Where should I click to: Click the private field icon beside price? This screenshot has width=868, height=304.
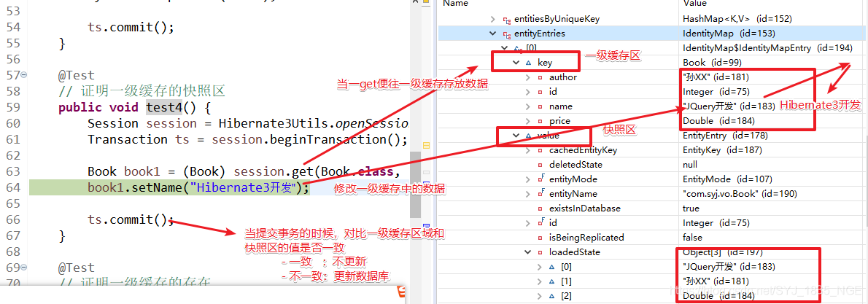click(x=540, y=121)
